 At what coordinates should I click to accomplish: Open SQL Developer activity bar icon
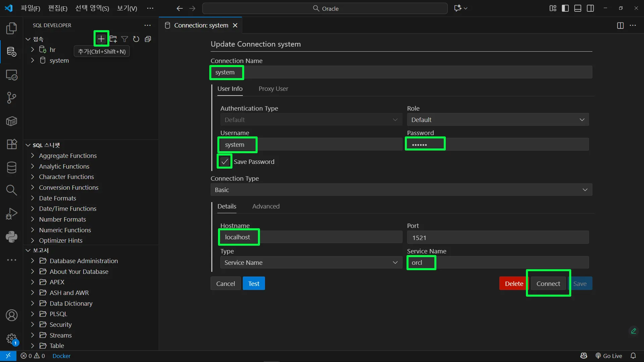coord(11,52)
